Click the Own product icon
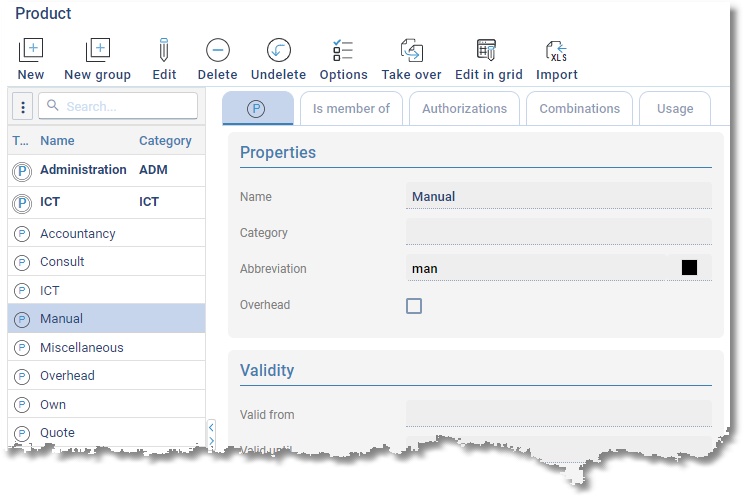This screenshot has height=499, width=744. pos(22,405)
